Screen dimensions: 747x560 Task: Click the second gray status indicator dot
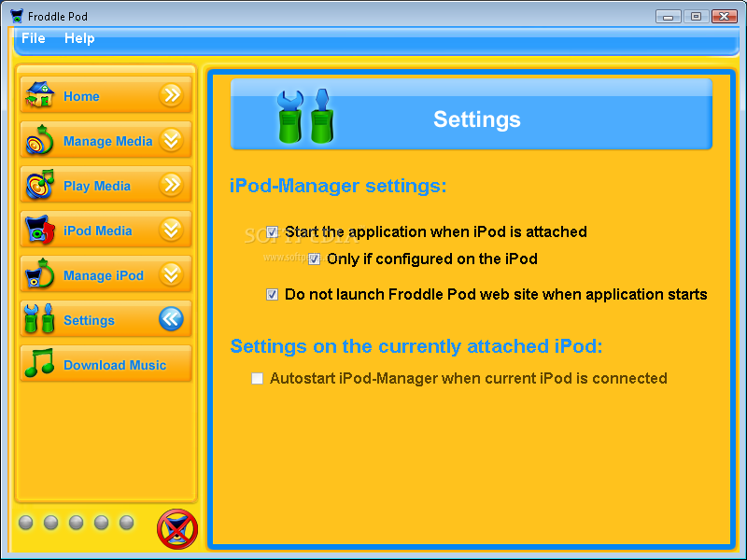point(51,523)
